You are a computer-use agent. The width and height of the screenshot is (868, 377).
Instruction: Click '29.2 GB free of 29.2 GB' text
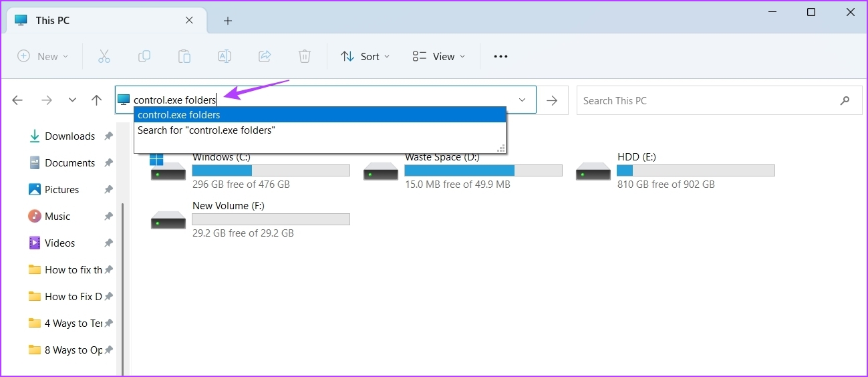[243, 233]
